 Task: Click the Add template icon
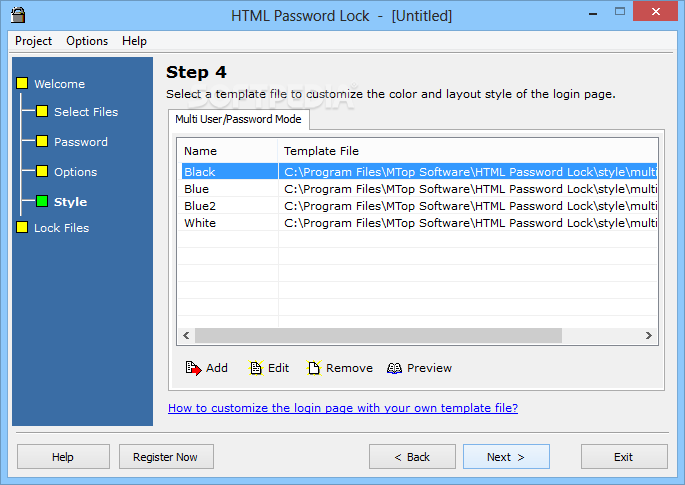tap(193, 368)
